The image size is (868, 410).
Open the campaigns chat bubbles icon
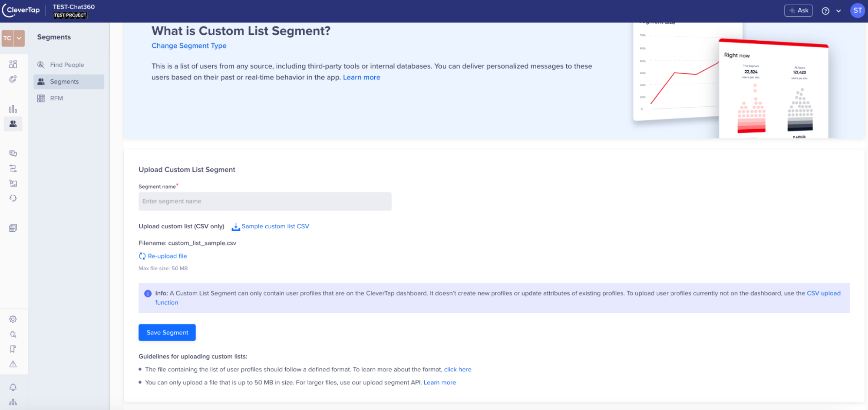(x=13, y=153)
